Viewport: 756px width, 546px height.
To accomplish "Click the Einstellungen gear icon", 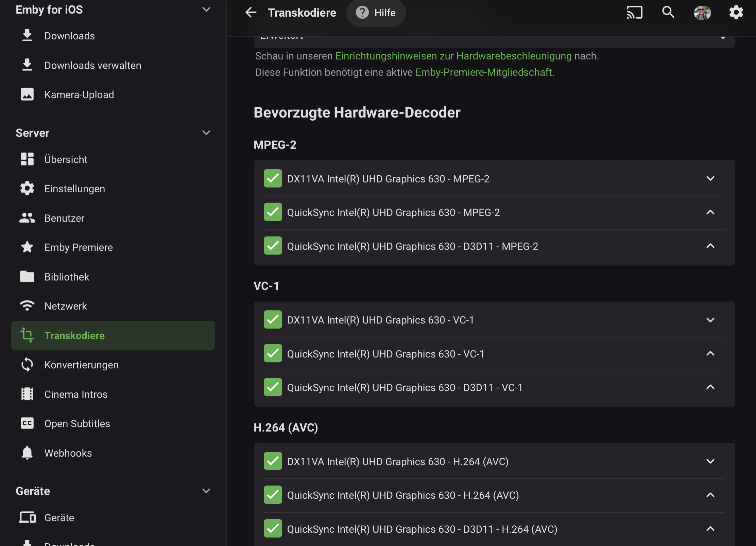I will point(27,189).
